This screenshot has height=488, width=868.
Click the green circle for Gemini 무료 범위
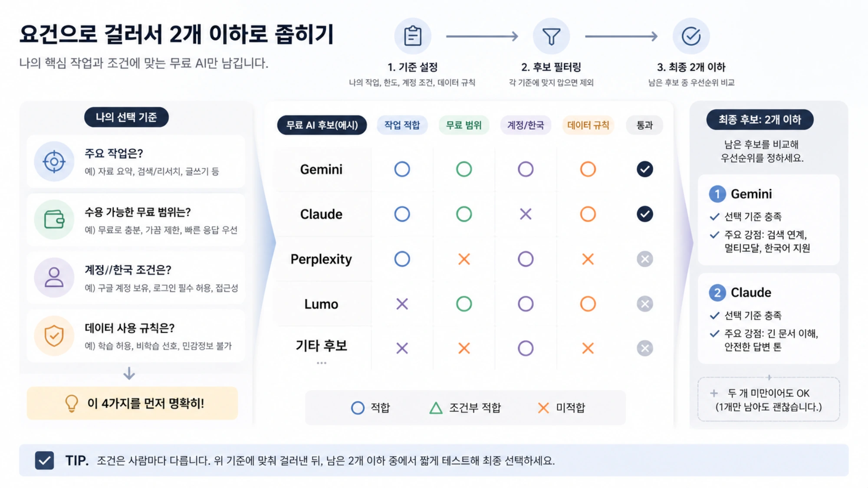click(x=464, y=169)
